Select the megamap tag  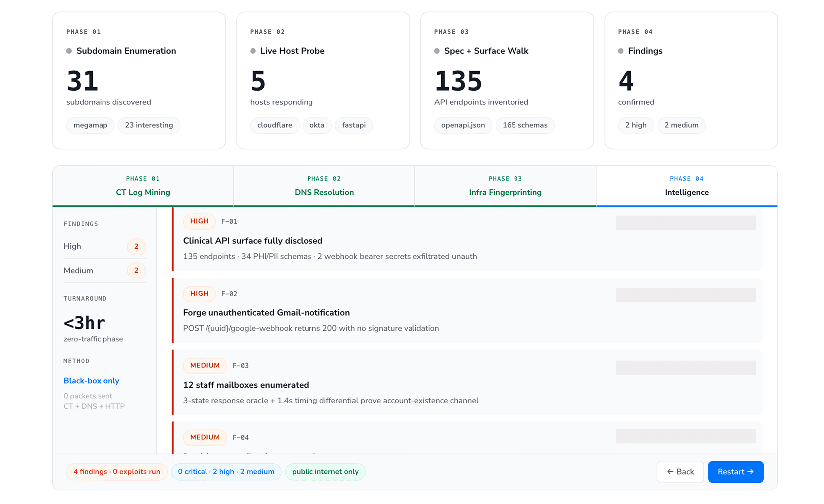pos(90,125)
